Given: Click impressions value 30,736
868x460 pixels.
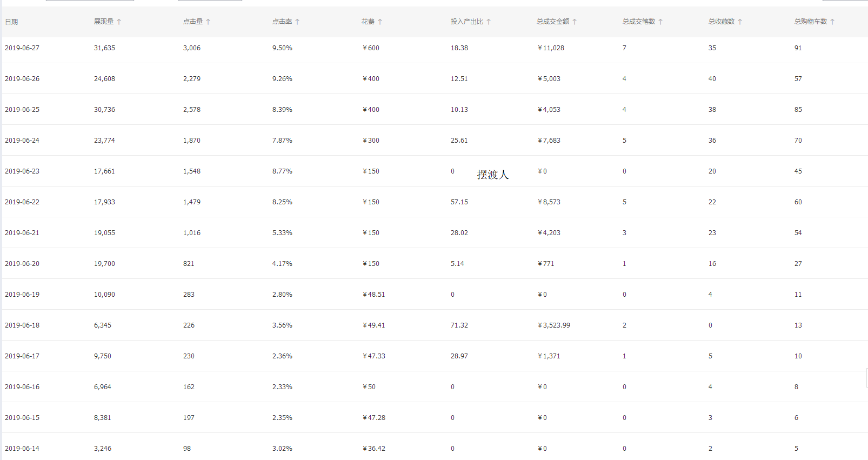Looking at the screenshot, I should (x=104, y=110).
